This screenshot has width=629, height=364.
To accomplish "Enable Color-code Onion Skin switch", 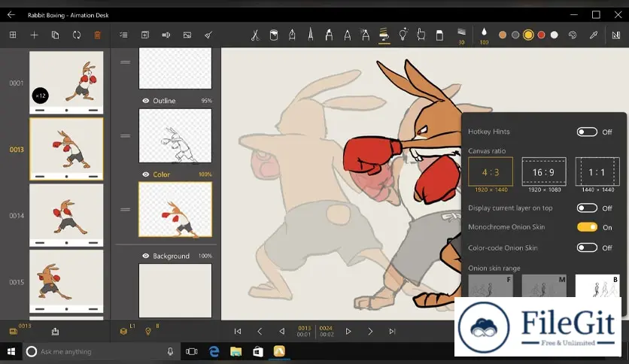I will [587, 247].
